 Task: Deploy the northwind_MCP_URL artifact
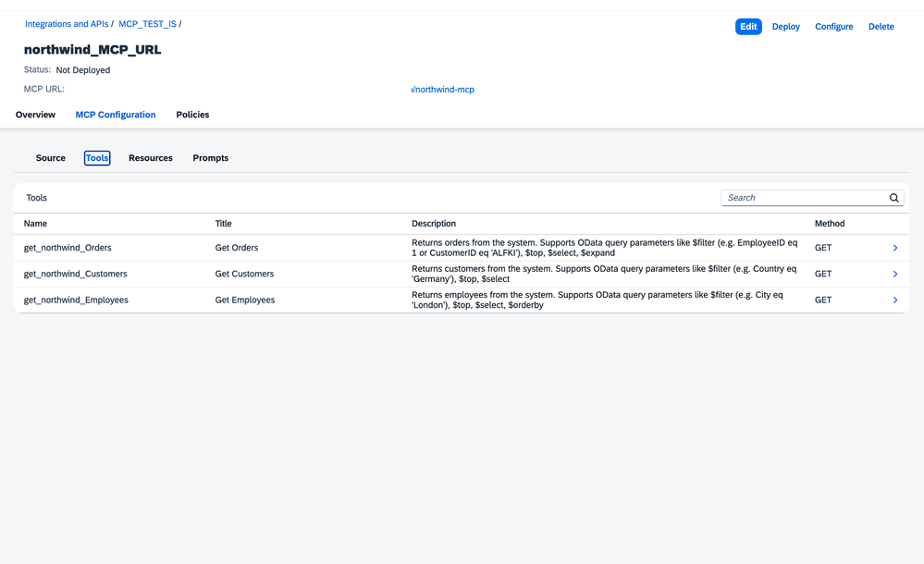[x=786, y=27]
